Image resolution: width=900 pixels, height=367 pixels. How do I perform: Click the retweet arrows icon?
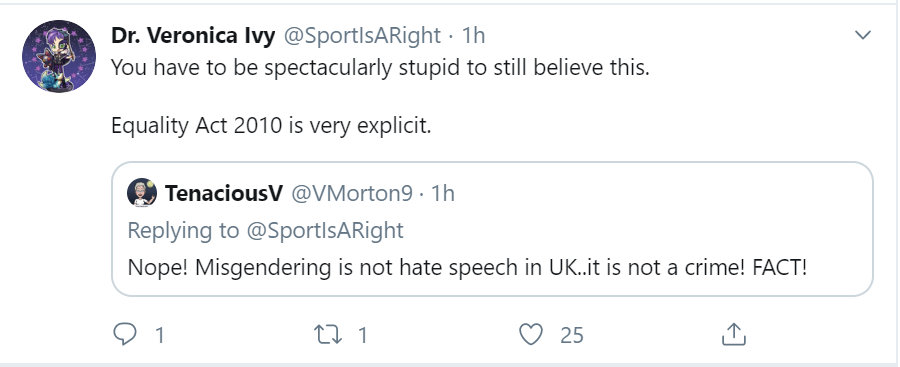tap(328, 335)
